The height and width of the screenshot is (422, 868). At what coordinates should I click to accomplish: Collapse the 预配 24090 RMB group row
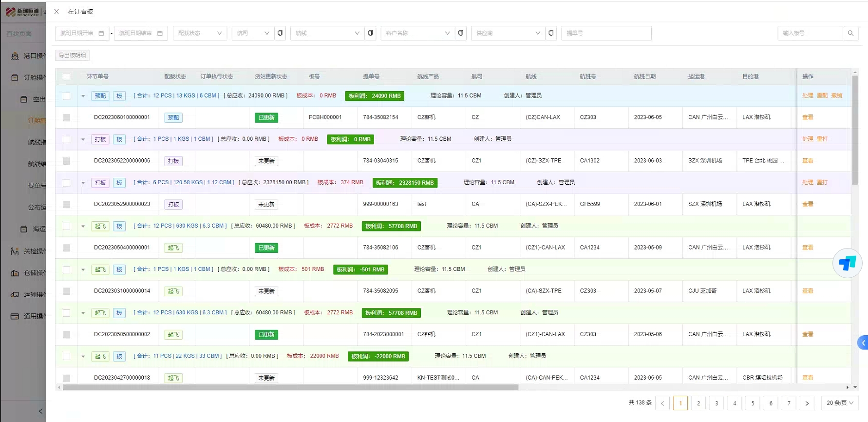coord(83,96)
